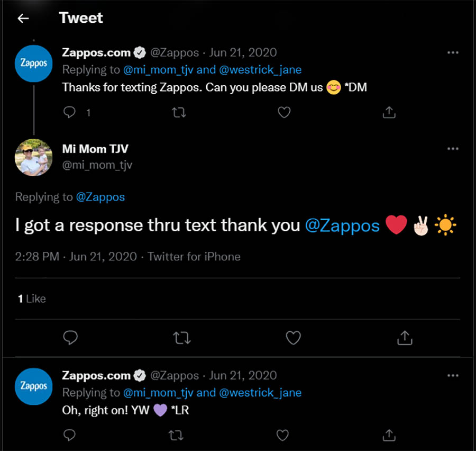
Task: Open Mi Mom TJV profile picture
Action: [x=34, y=157]
